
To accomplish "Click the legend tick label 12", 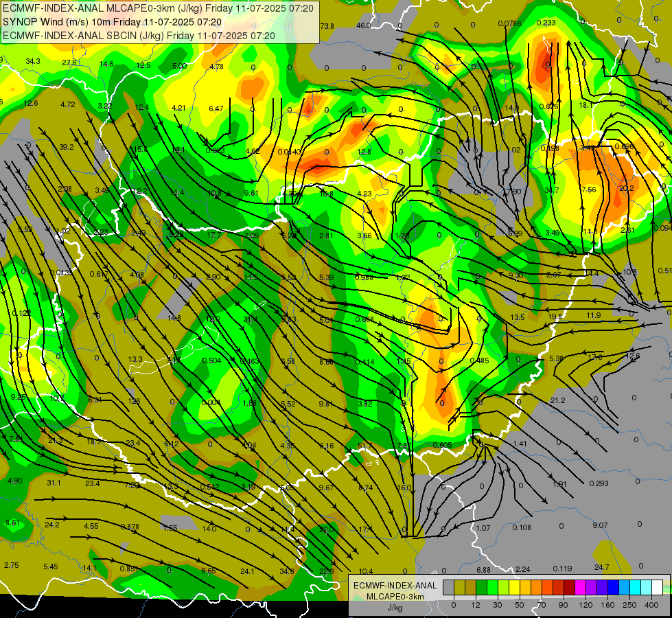I will (x=476, y=605).
